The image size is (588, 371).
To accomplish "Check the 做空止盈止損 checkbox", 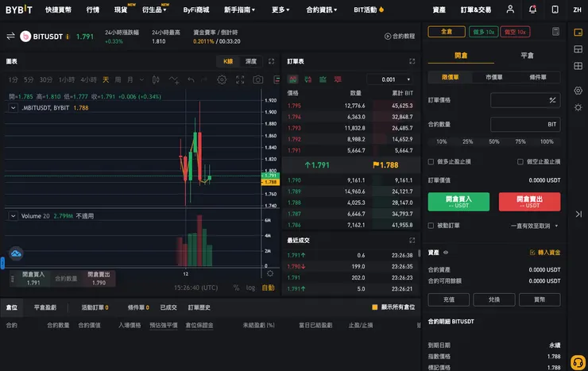I will pos(520,161).
